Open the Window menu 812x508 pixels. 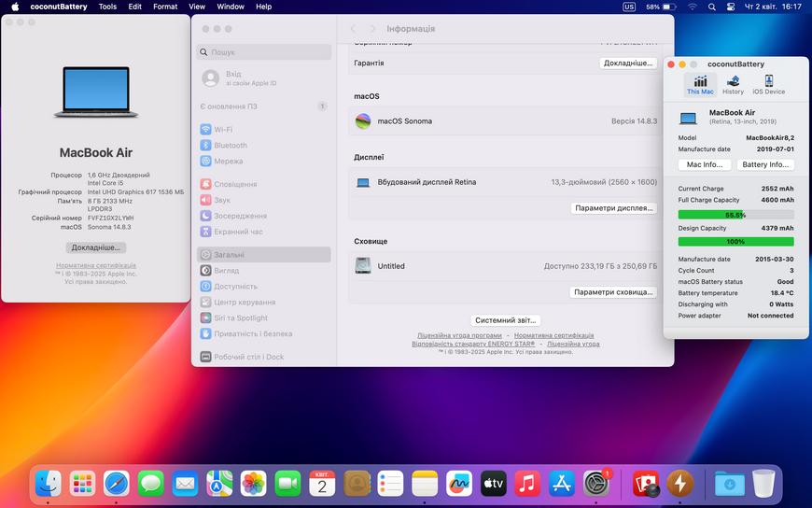click(231, 7)
